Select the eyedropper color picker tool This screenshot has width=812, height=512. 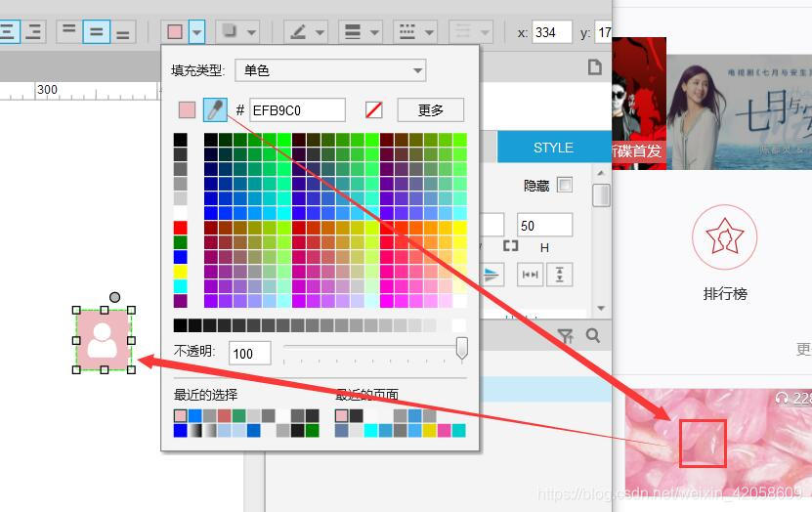coord(215,109)
